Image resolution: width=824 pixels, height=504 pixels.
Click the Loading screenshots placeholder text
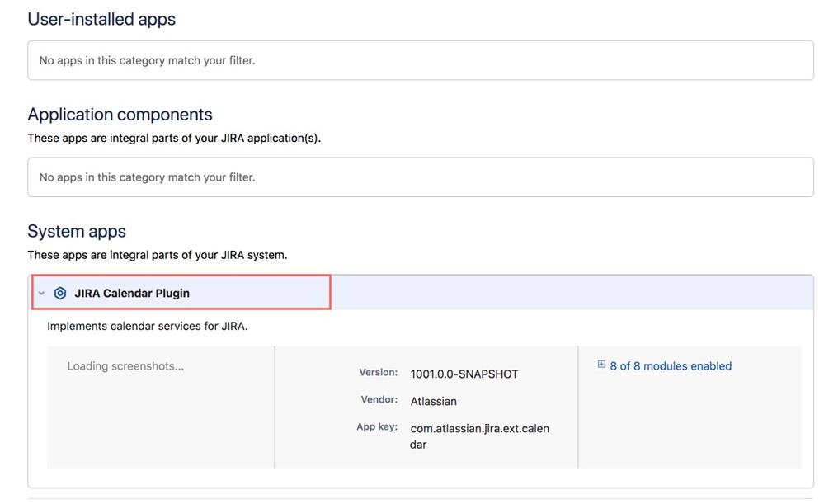[x=125, y=366]
